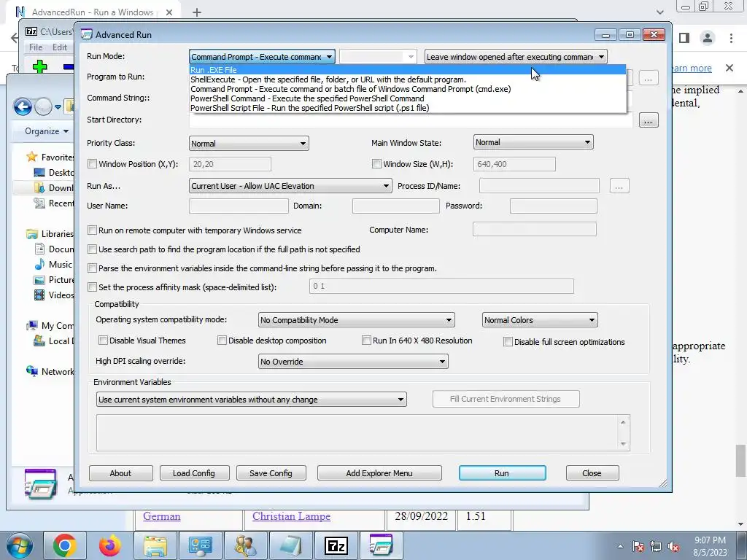Open the Priority Class dropdown
This screenshot has height=560, width=747.
point(249,144)
